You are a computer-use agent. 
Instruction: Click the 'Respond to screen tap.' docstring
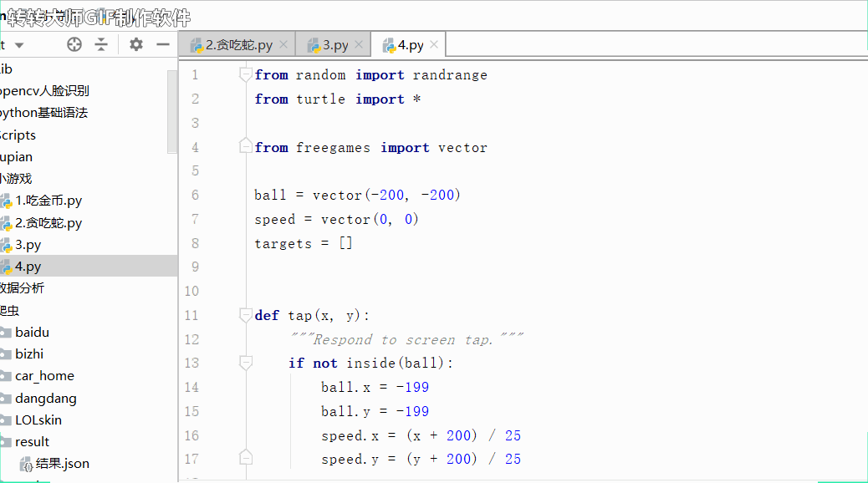(x=407, y=339)
